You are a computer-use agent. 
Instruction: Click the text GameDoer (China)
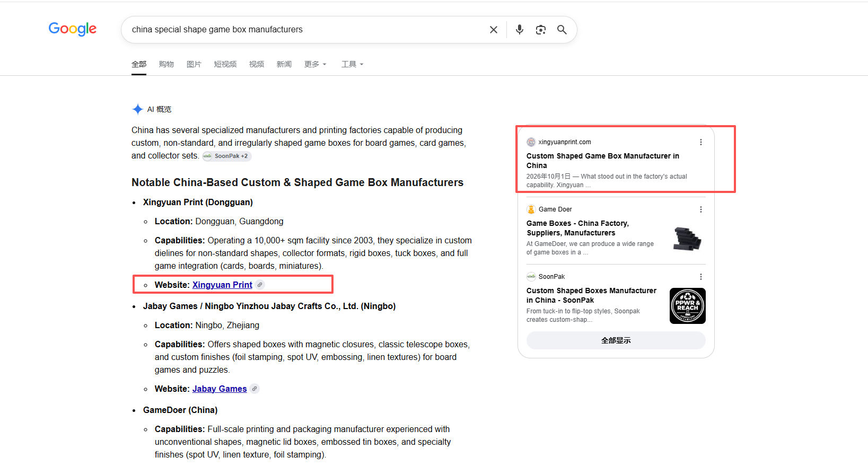click(x=180, y=410)
